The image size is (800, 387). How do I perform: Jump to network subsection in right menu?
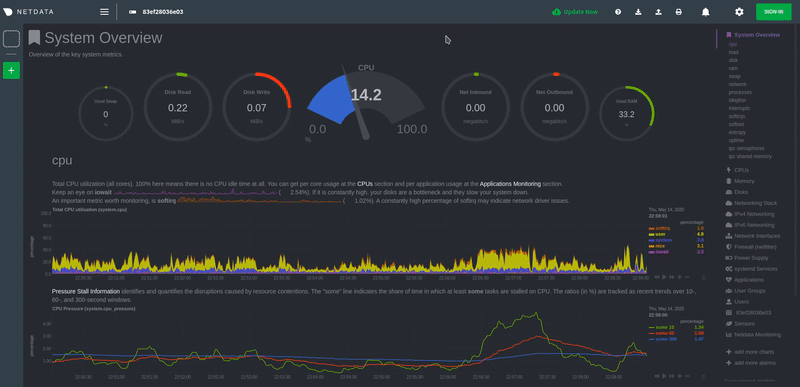(737, 84)
